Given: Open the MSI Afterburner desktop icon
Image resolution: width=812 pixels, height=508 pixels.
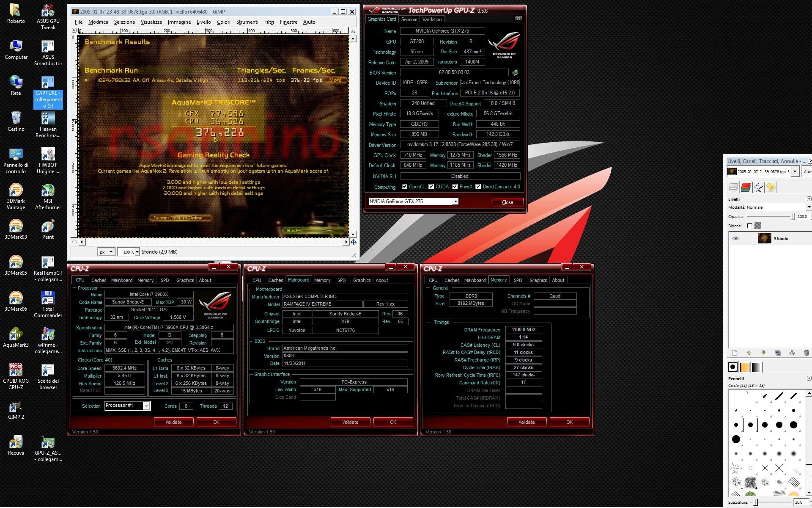Looking at the screenshot, I should click(x=48, y=197).
